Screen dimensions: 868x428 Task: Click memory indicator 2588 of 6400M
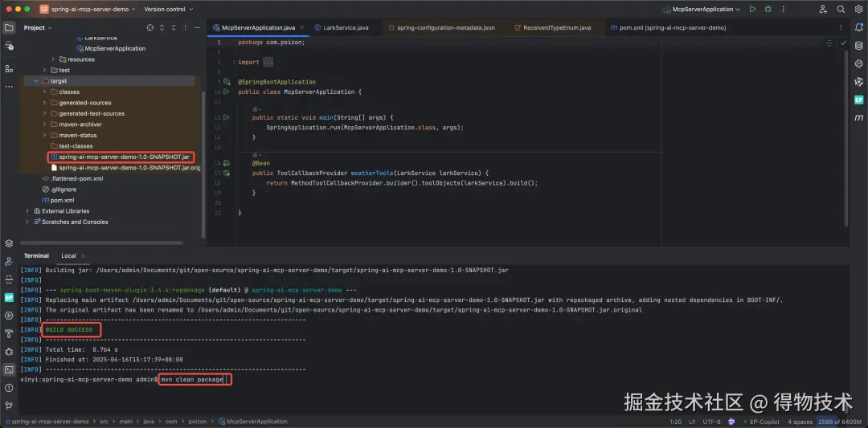click(x=840, y=422)
